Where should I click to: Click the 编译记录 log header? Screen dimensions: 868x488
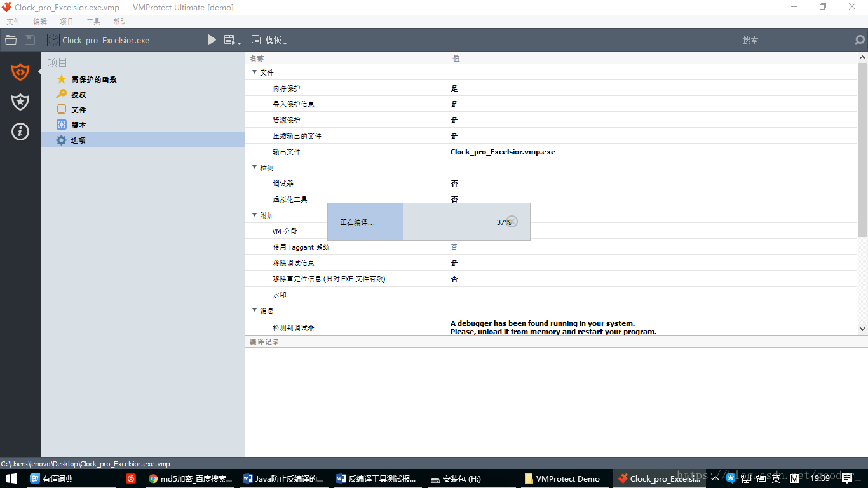(x=264, y=342)
